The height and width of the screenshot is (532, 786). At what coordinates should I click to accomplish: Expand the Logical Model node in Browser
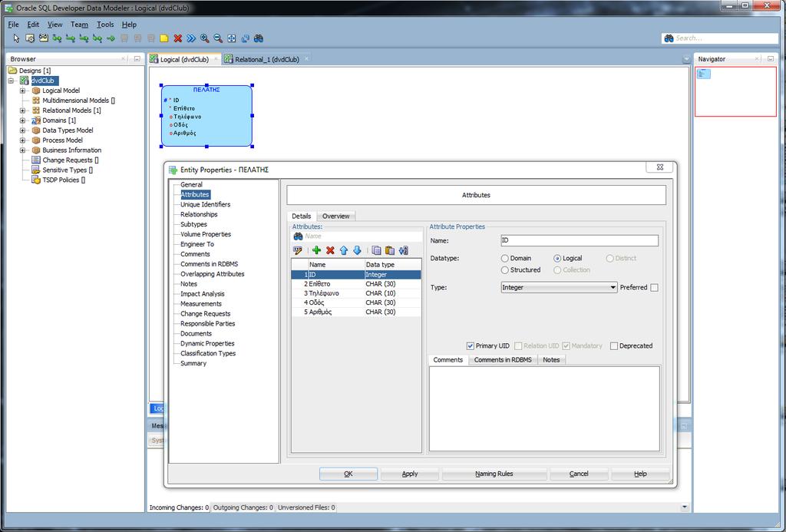click(x=22, y=91)
